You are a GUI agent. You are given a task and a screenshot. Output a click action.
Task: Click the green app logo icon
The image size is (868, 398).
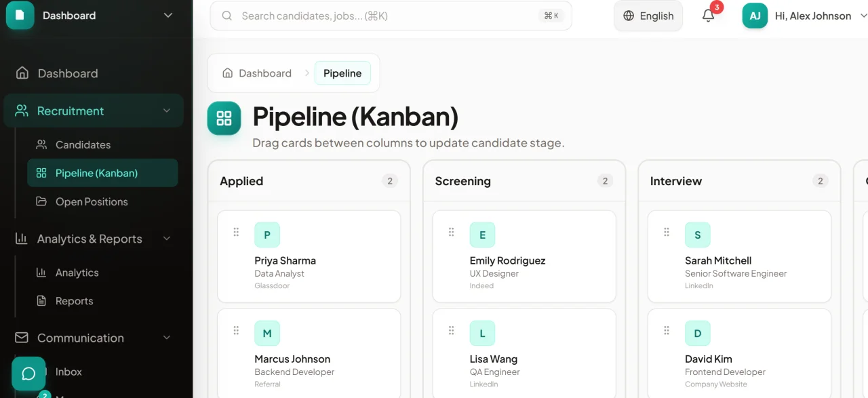coord(20,15)
